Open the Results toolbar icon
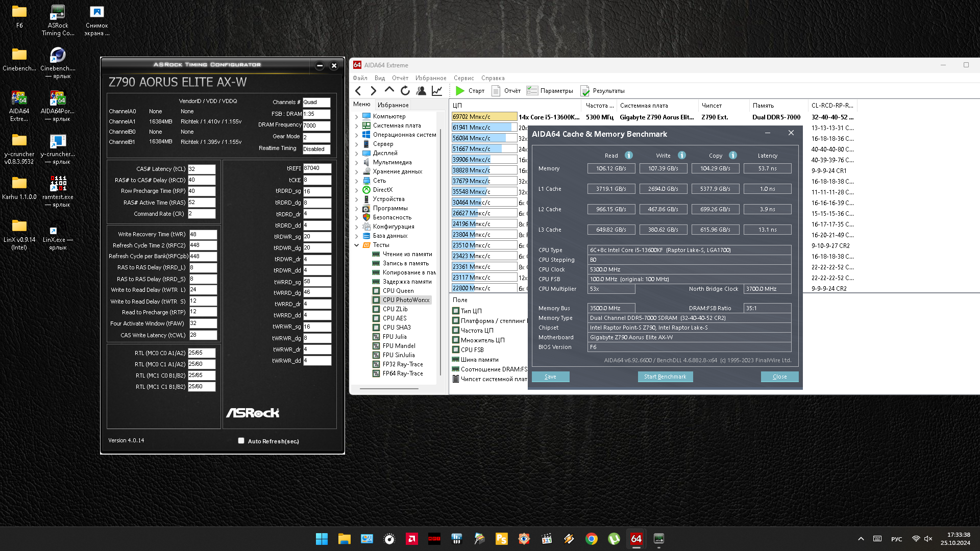The height and width of the screenshot is (551, 980). pos(585,91)
